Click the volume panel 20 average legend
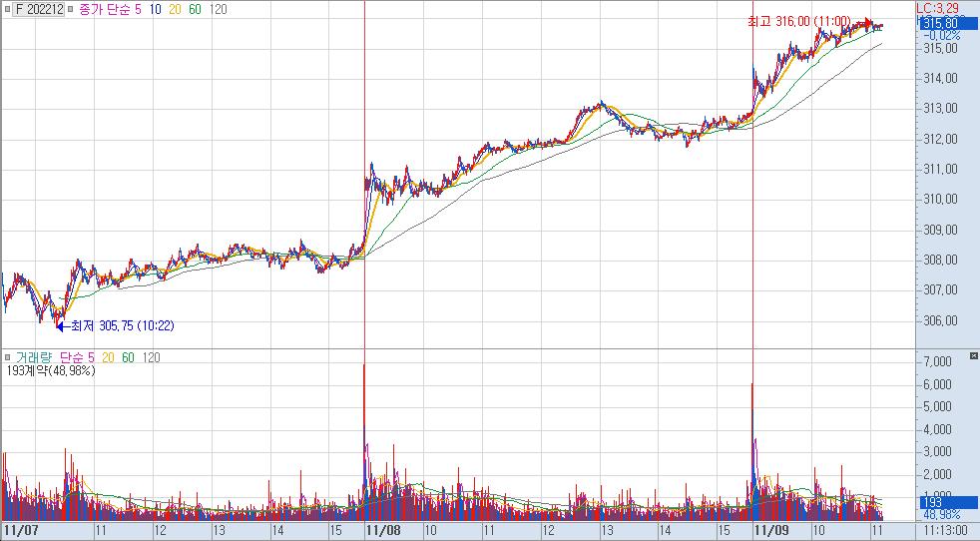The image size is (980, 541). point(108,357)
